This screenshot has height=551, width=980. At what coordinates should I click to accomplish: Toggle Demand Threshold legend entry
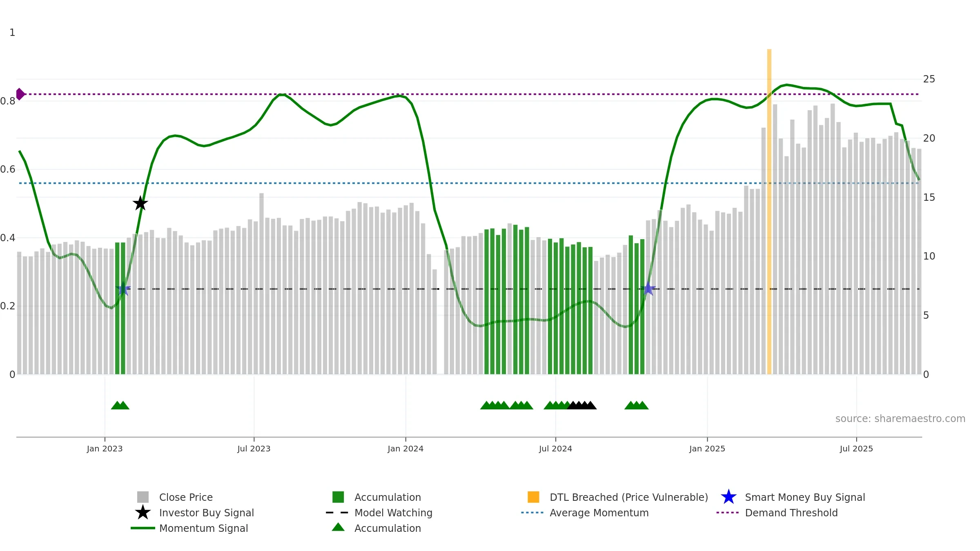[791, 513]
